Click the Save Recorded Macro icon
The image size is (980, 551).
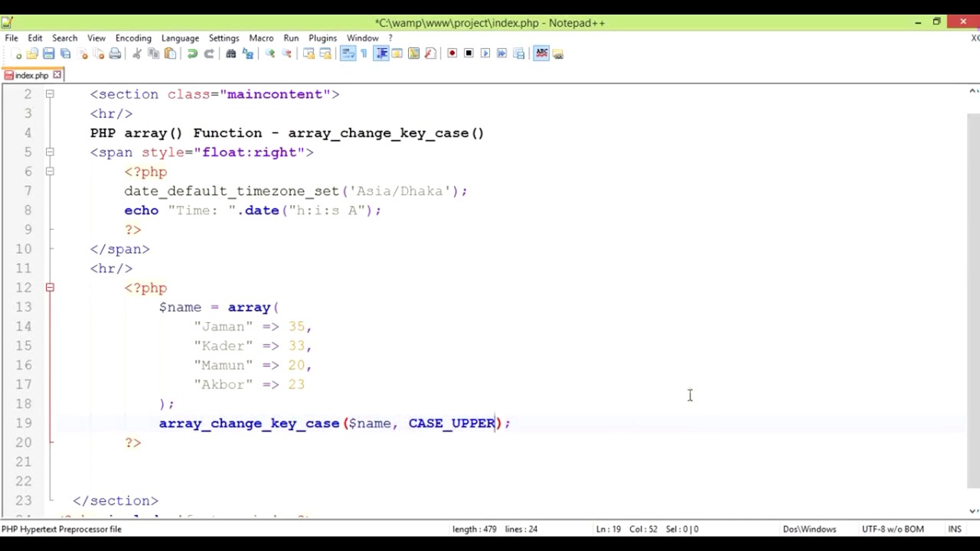[518, 54]
